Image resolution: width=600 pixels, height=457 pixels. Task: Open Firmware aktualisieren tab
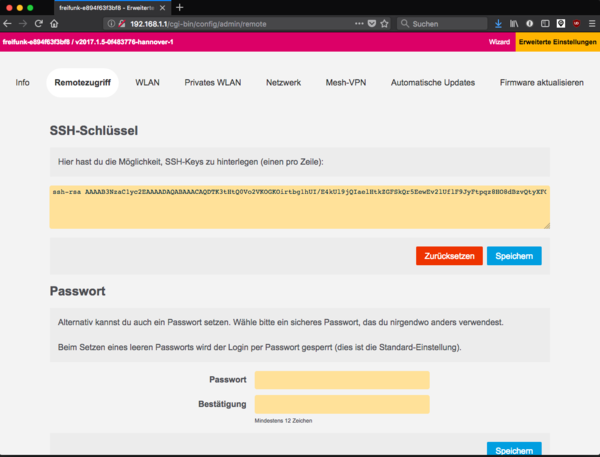(541, 83)
